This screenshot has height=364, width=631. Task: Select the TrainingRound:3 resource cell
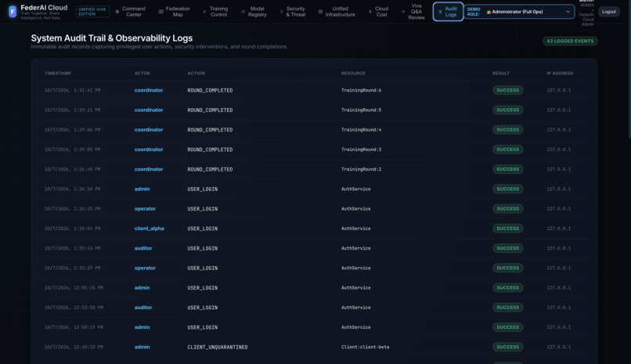click(361, 150)
